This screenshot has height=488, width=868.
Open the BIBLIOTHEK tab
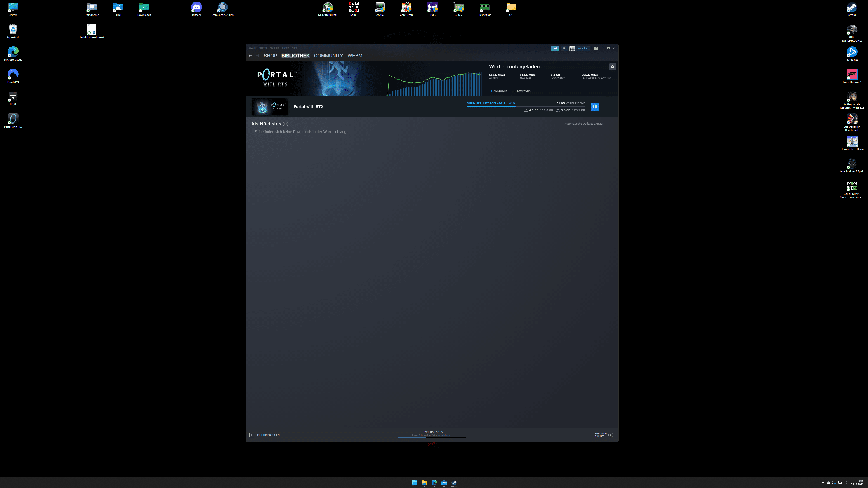pos(295,56)
